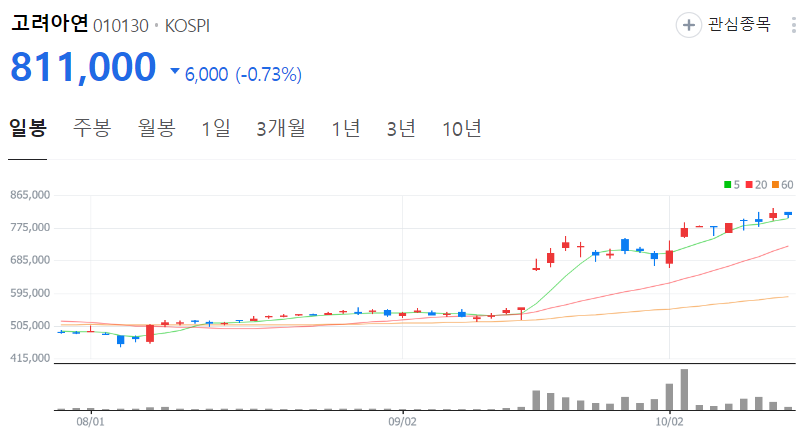Click the 595,000 y-axis label

(x=30, y=293)
